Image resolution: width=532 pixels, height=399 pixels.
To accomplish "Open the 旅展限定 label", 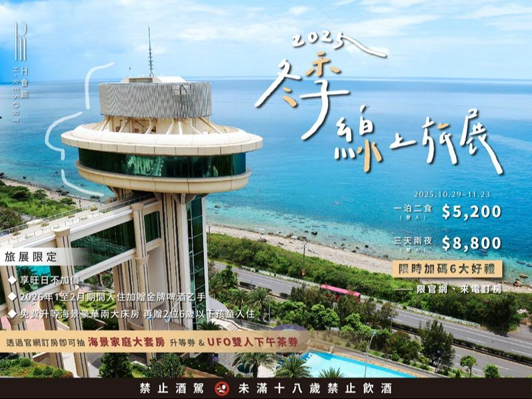I will (31, 256).
